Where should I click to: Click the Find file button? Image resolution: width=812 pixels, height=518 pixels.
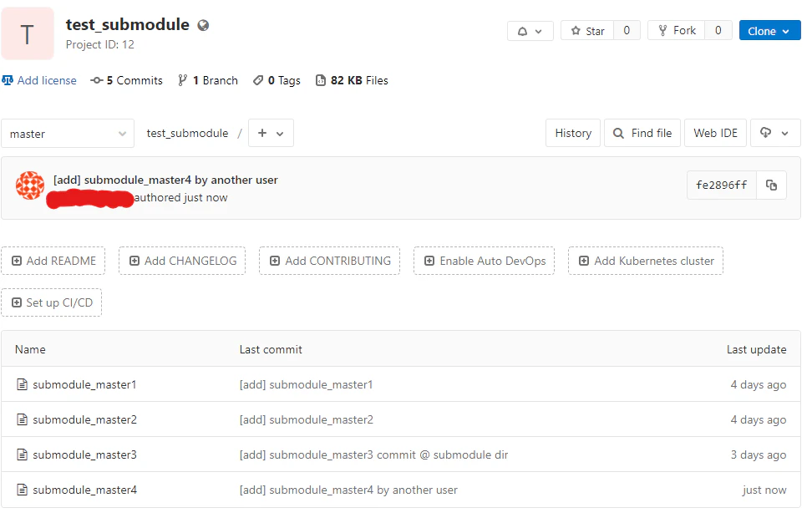click(x=642, y=133)
